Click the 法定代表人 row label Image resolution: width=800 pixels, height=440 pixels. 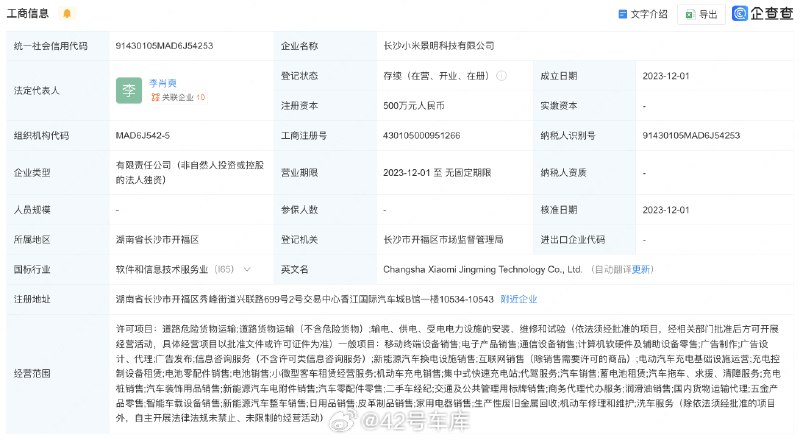coord(37,90)
